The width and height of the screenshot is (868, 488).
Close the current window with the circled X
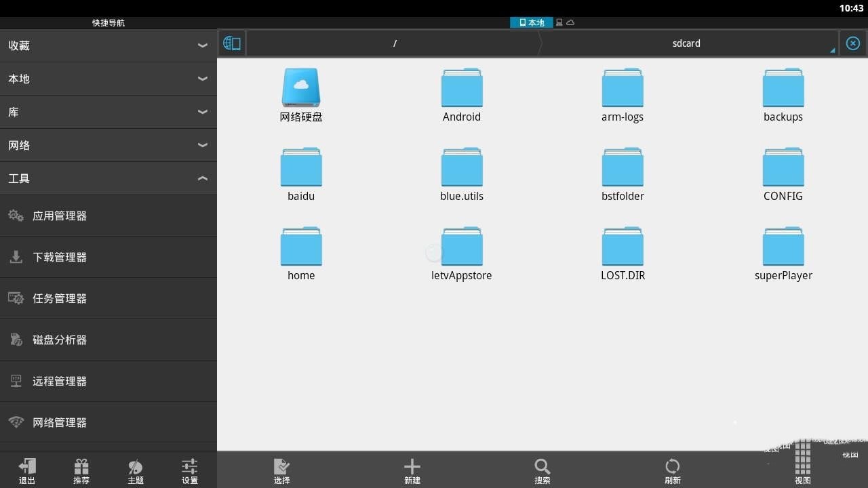coord(853,43)
